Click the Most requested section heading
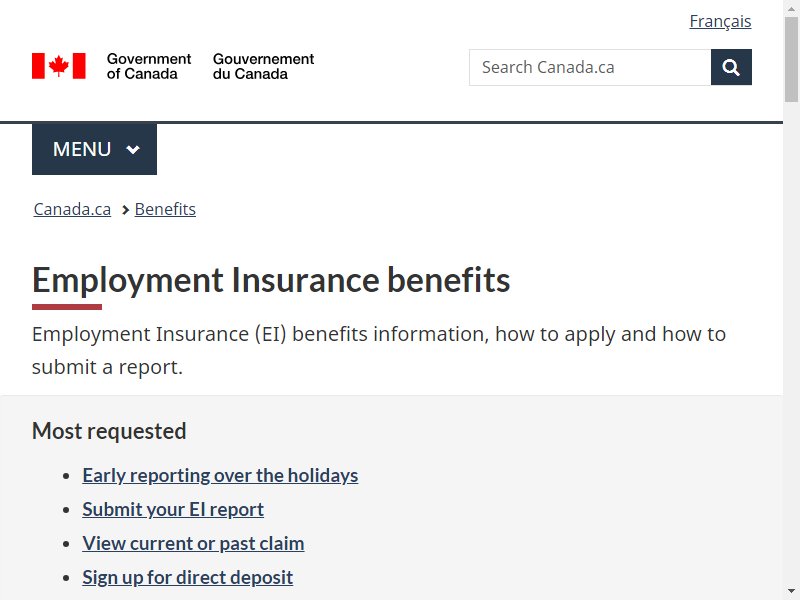Image resolution: width=800 pixels, height=600 pixels. point(109,431)
